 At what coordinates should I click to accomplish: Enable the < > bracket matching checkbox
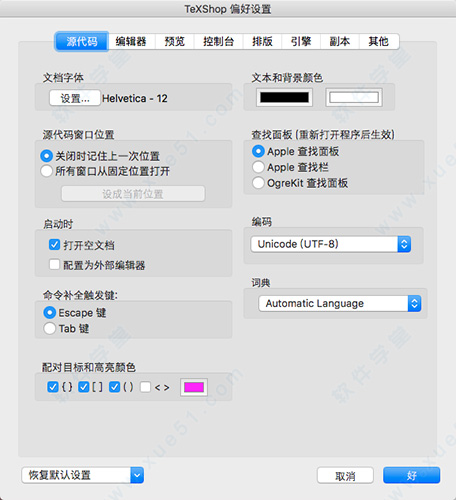[x=145, y=387]
